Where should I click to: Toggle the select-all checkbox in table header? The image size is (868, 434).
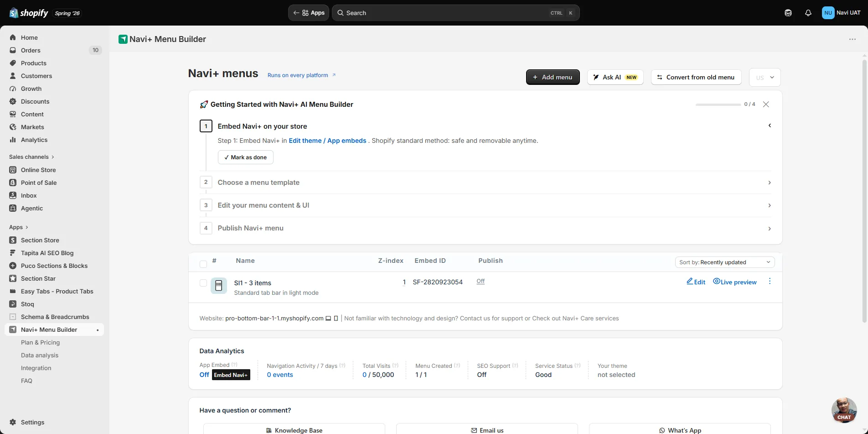[203, 264]
